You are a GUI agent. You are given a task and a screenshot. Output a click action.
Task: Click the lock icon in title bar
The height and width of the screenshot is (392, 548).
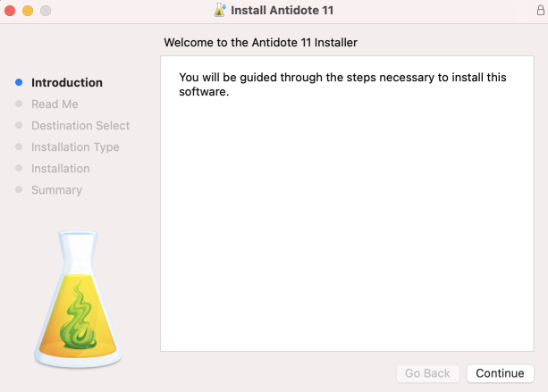pos(539,11)
